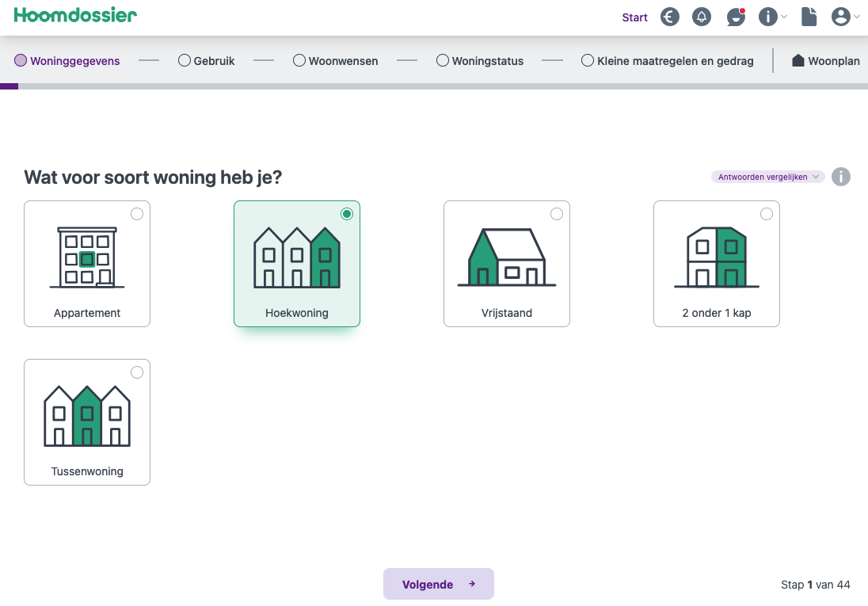Go to the Gebruik step
Viewport: 868px width, 606px height.
207,61
